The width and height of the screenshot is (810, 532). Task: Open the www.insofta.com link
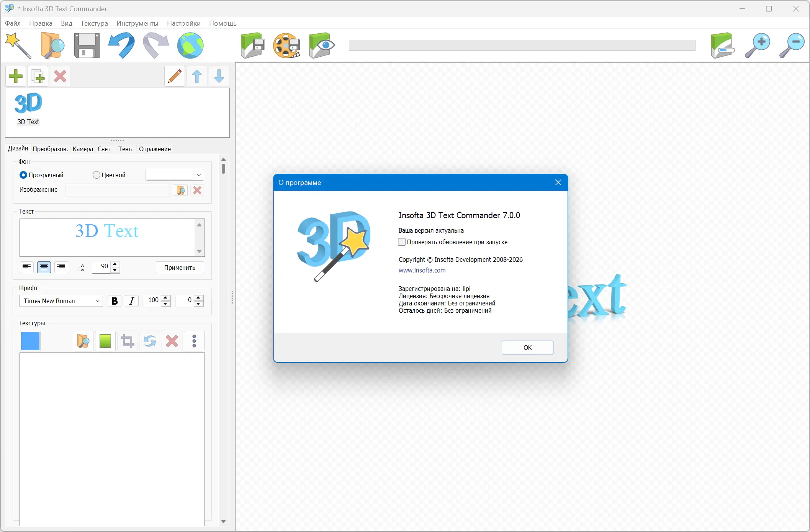(422, 270)
